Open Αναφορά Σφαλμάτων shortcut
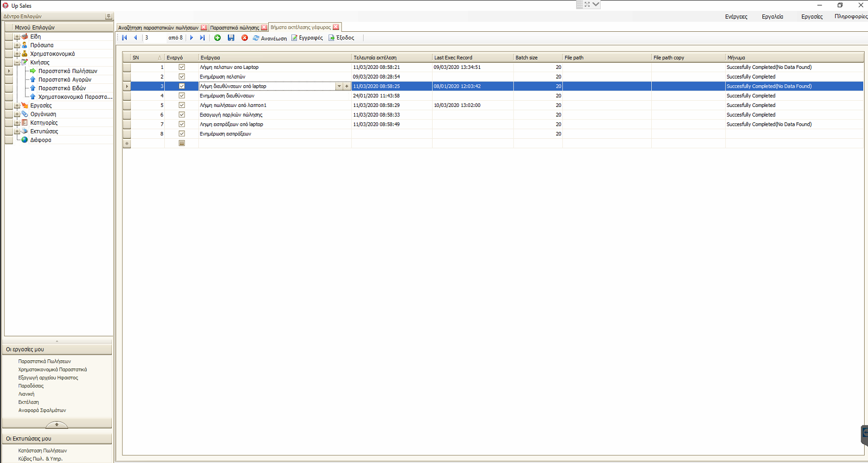The image size is (868, 463). point(42,410)
